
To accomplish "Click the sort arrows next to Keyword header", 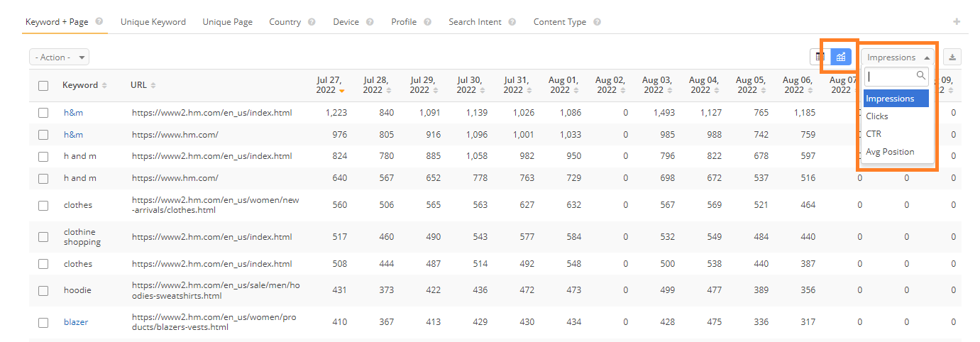I will click(x=104, y=85).
